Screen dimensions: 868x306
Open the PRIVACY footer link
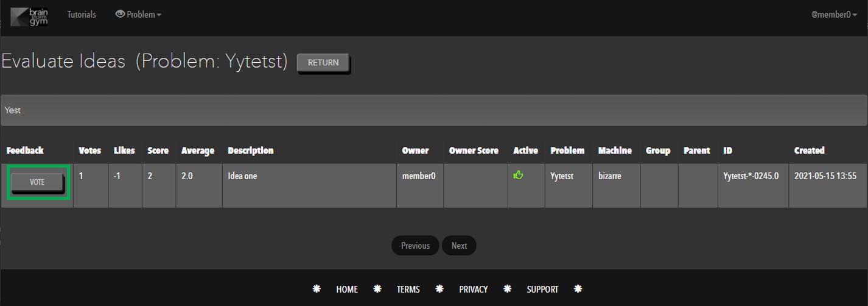click(x=474, y=290)
